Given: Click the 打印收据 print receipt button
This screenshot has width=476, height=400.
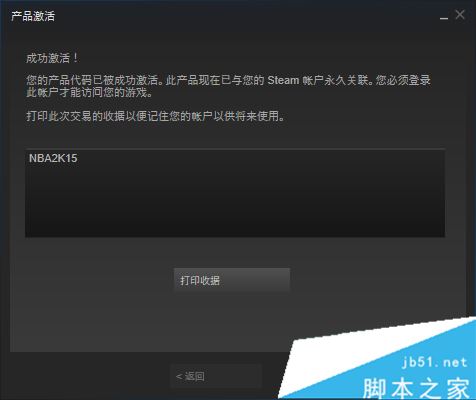Looking at the screenshot, I should click(x=232, y=280).
